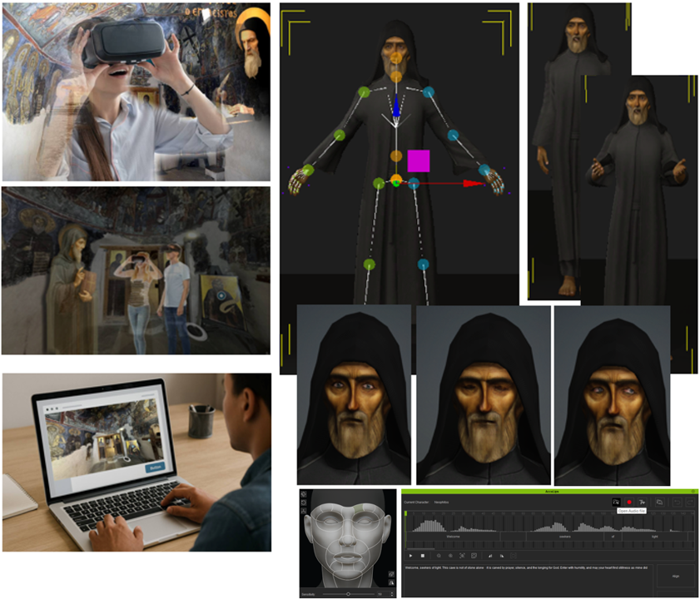Click the Sensitivity slider handle
This screenshot has height=599, width=700.
pyautogui.click(x=348, y=594)
